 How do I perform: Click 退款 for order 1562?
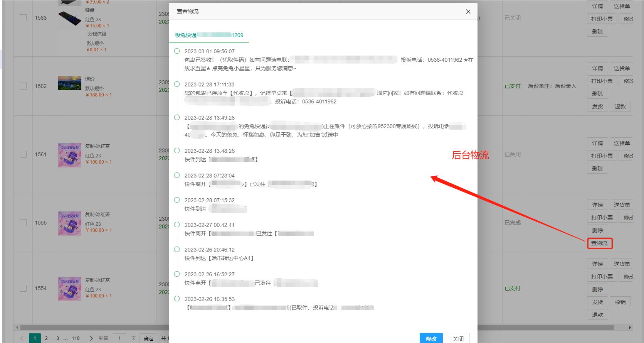click(x=620, y=106)
